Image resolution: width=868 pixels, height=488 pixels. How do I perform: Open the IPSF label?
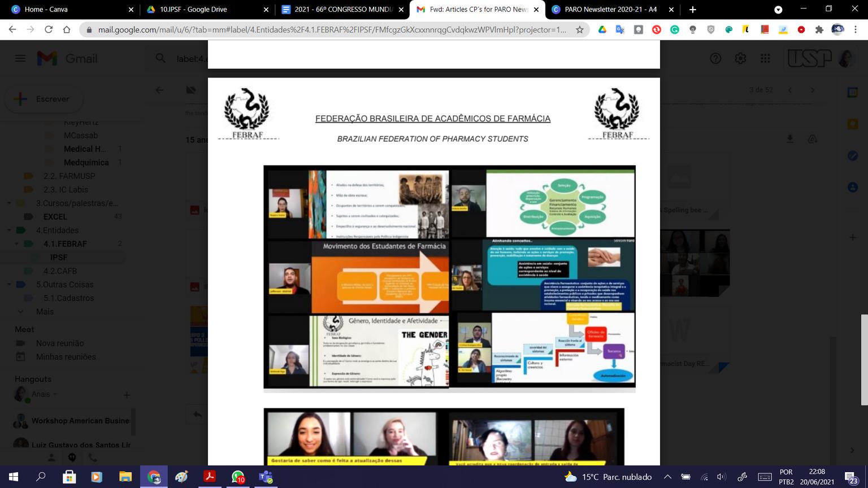coord(59,258)
